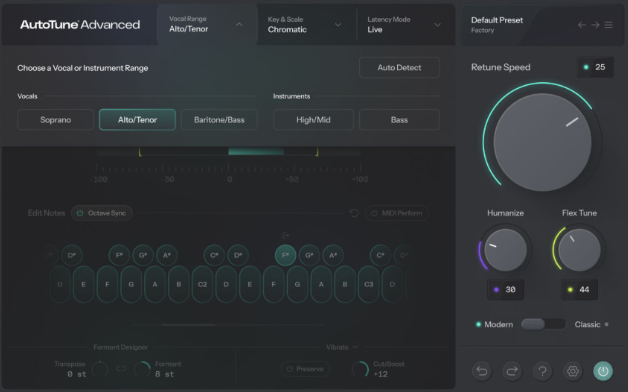Select the Bass instrument range

coord(399,120)
